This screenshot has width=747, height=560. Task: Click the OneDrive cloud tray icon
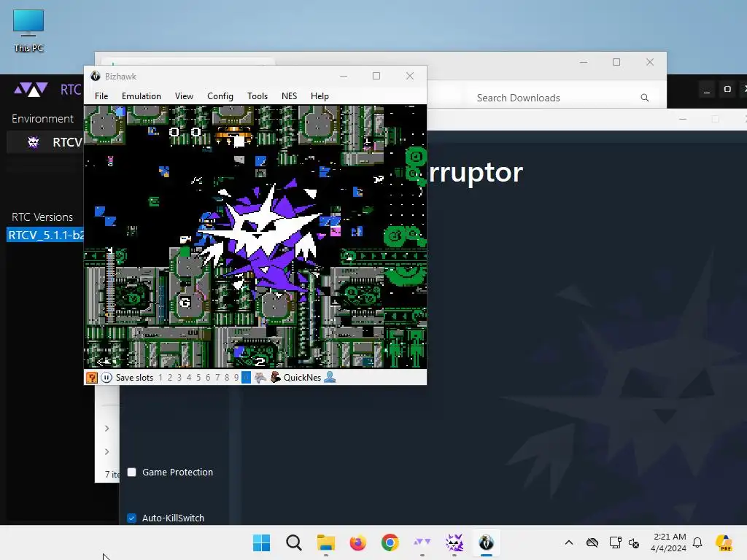592,542
